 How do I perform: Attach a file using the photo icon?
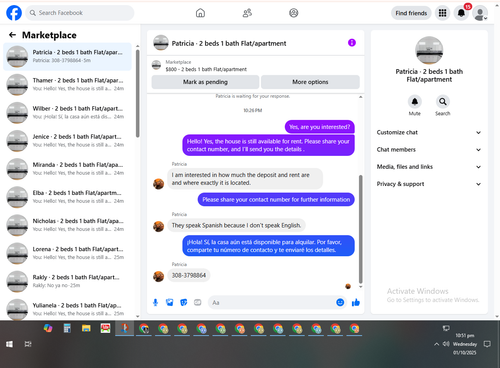(170, 302)
